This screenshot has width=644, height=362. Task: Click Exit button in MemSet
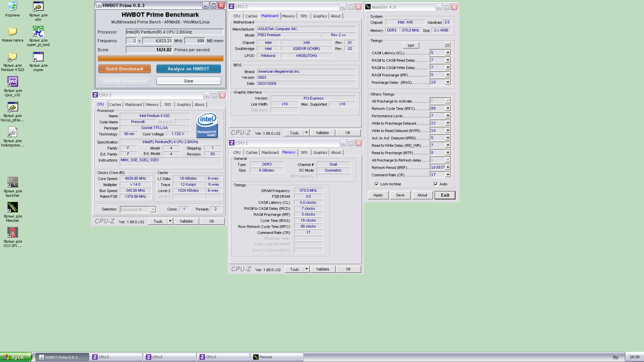coord(445,195)
